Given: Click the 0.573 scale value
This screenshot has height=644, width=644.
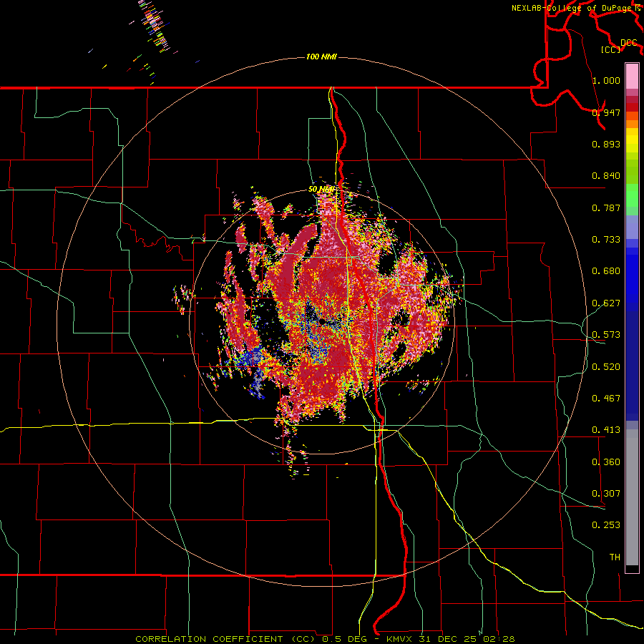Looking at the screenshot, I should coord(606,335).
